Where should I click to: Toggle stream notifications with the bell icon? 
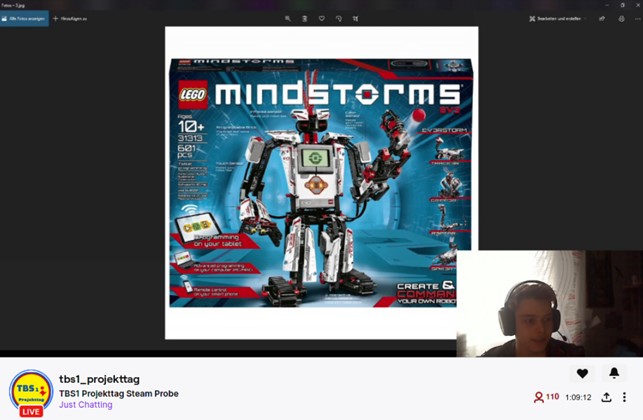coord(614,373)
